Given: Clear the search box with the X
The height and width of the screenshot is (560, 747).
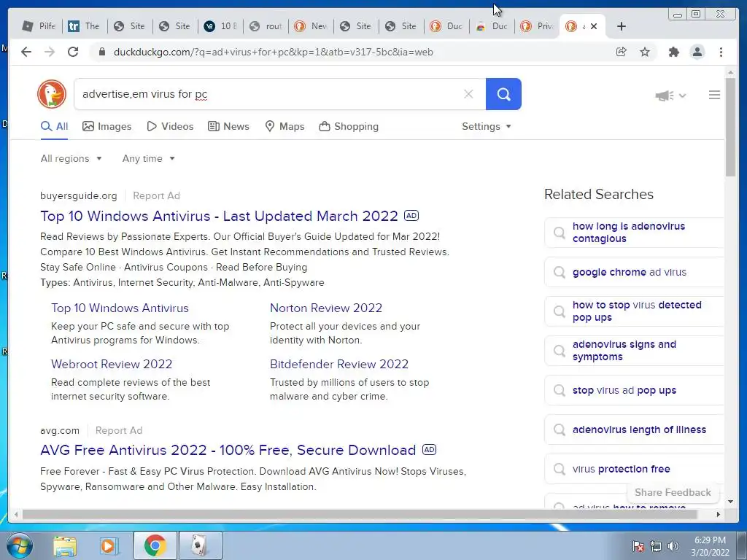Looking at the screenshot, I should [x=468, y=94].
